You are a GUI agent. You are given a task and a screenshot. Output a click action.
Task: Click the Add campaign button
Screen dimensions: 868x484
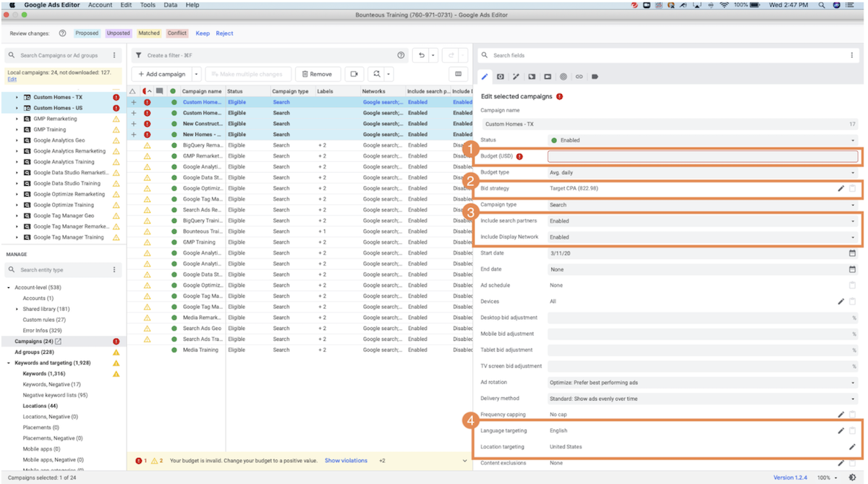[162, 74]
